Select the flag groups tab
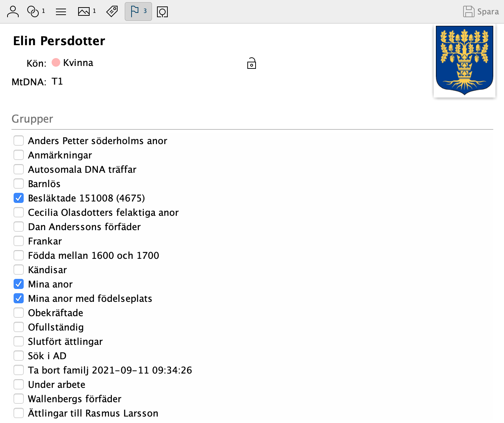The height and width of the screenshot is (423, 504). click(x=138, y=11)
